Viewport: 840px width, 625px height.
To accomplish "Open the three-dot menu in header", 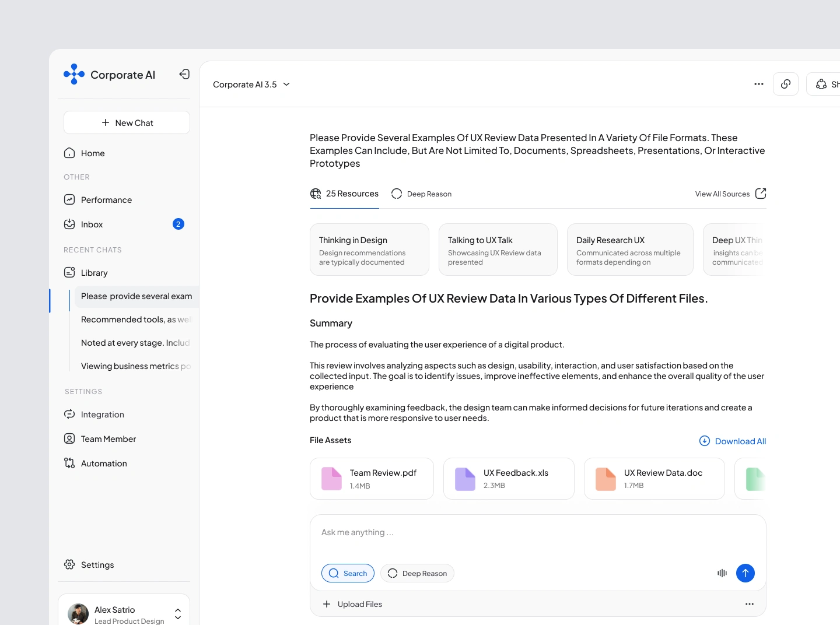I will click(x=758, y=84).
